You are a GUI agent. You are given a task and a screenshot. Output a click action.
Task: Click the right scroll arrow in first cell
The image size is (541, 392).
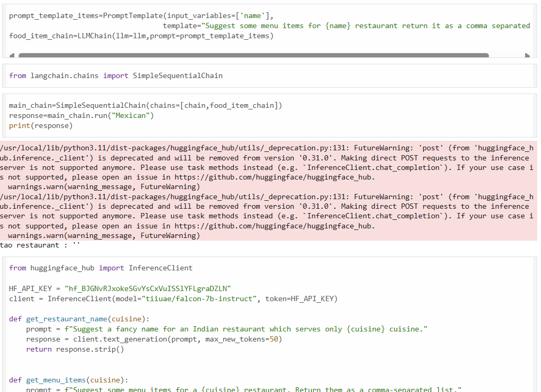pyautogui.click(x=527, y=55)
